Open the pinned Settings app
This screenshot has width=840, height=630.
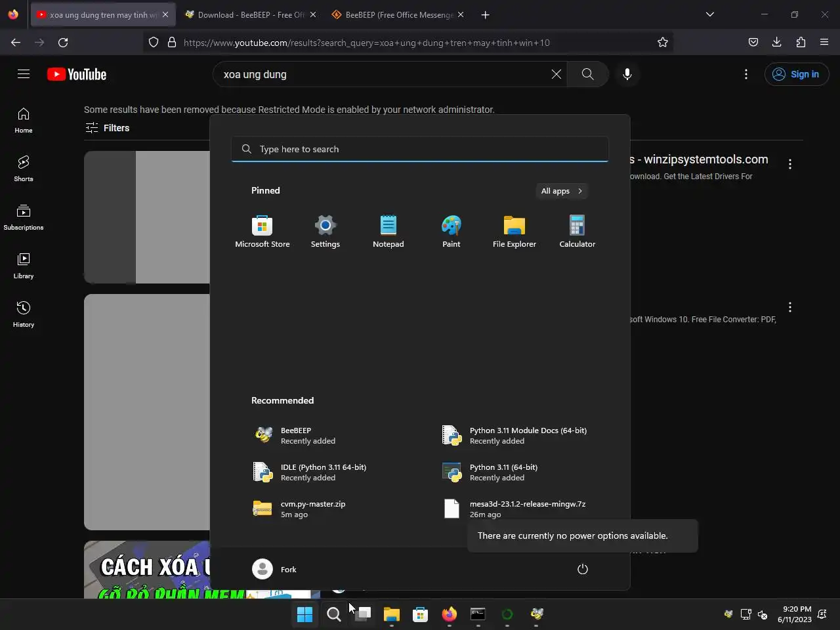[325, 232]
